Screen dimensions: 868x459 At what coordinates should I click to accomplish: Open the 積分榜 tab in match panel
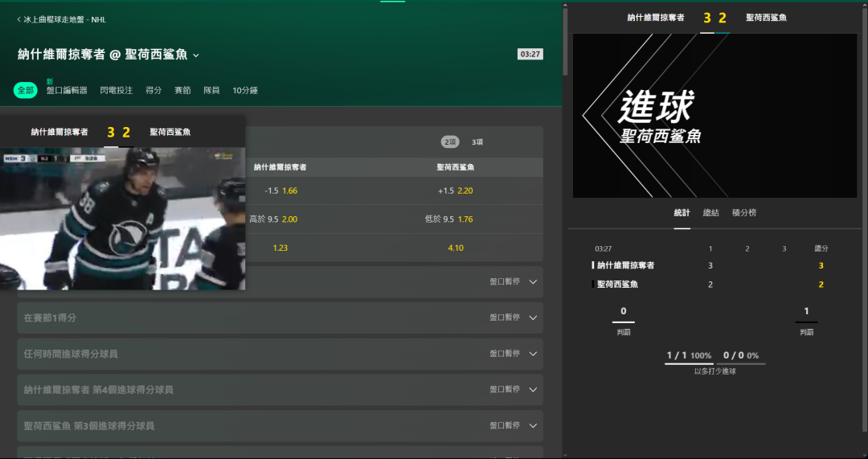coord(743,213)
